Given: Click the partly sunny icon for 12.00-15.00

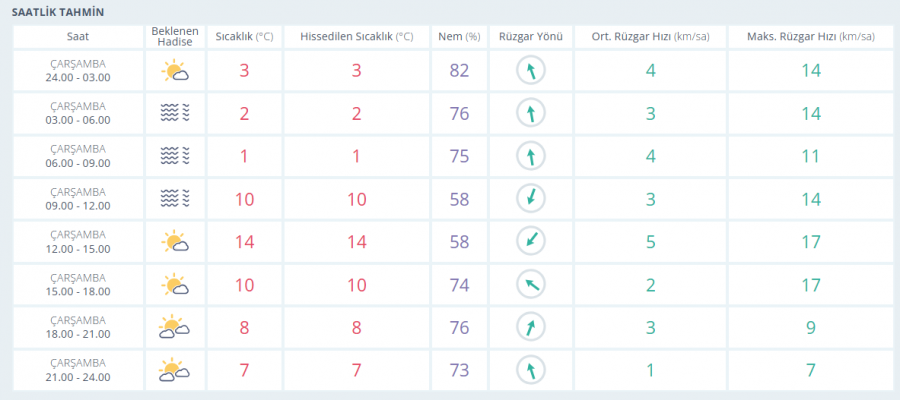Looking at the screenshot, I should pyautogui.click(x=175, y=242).
